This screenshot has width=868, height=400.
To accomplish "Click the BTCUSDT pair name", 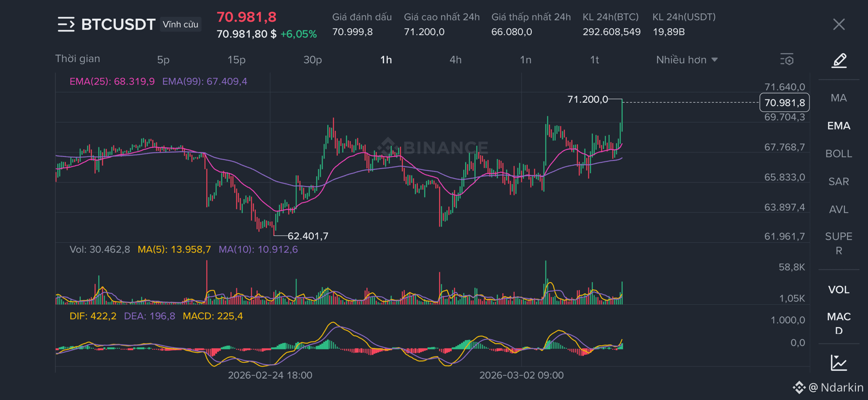I will 118,24.
